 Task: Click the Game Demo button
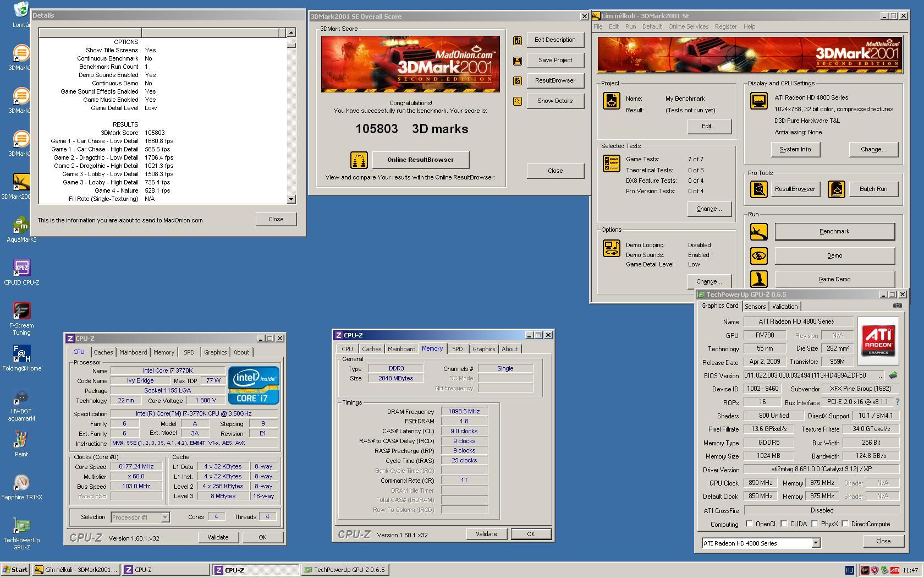point(834,280)
